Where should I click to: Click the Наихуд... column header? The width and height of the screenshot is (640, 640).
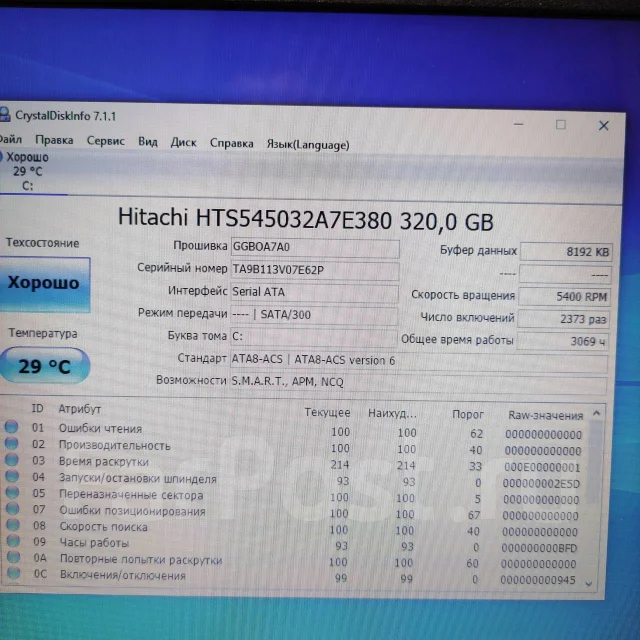click(392, 413)
